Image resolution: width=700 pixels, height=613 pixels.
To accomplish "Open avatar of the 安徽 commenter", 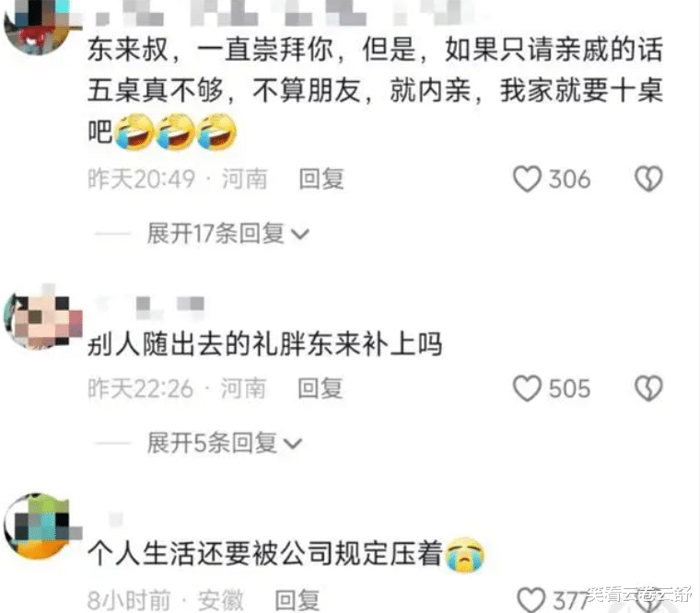I will tap(41, 526).
